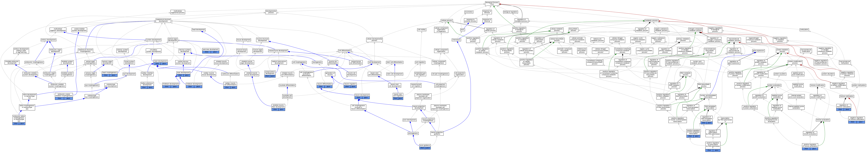Click the cellular process node
The width and height of the screenshot is (868, 153).
tap(447, 21)
